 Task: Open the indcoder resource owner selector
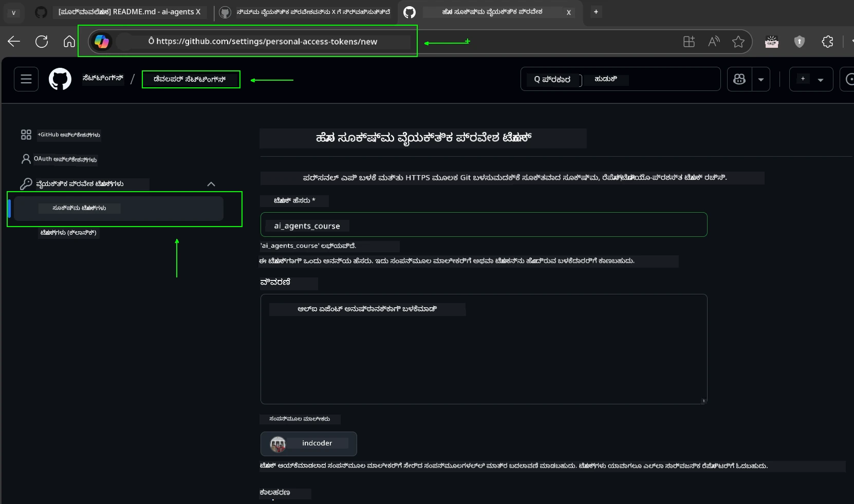[x=308, y=443]
